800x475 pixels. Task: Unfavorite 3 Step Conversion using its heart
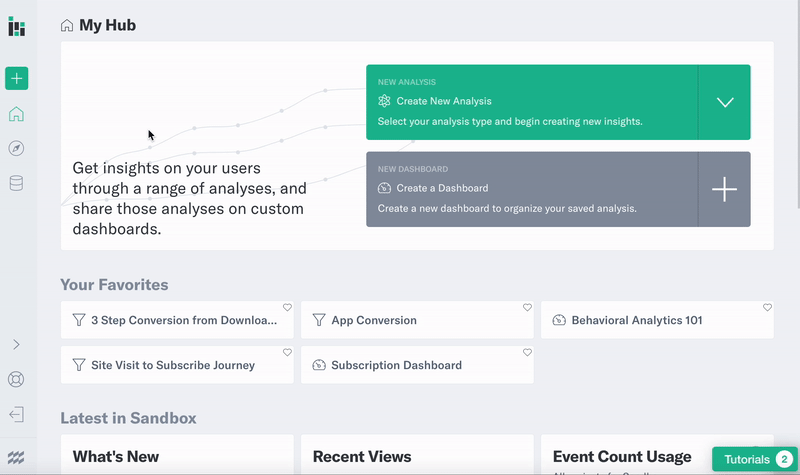(x=287, y=308)
